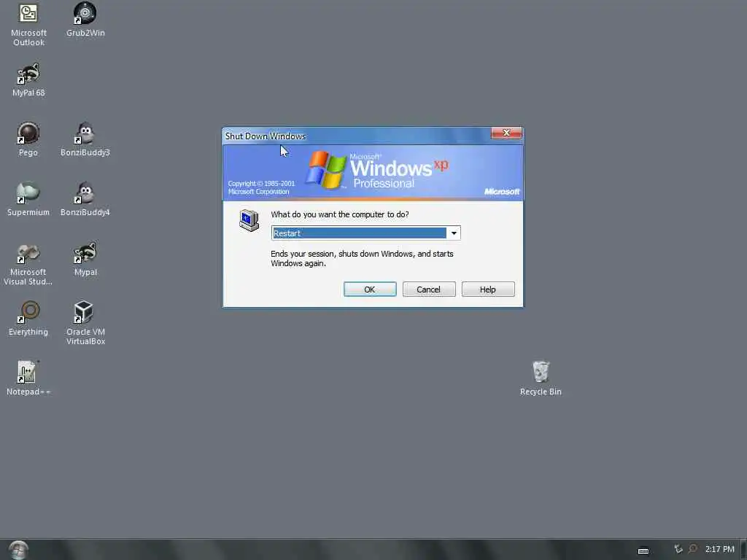
Task: Close the Shut Down Windows dialog
Action: [506, 133]
